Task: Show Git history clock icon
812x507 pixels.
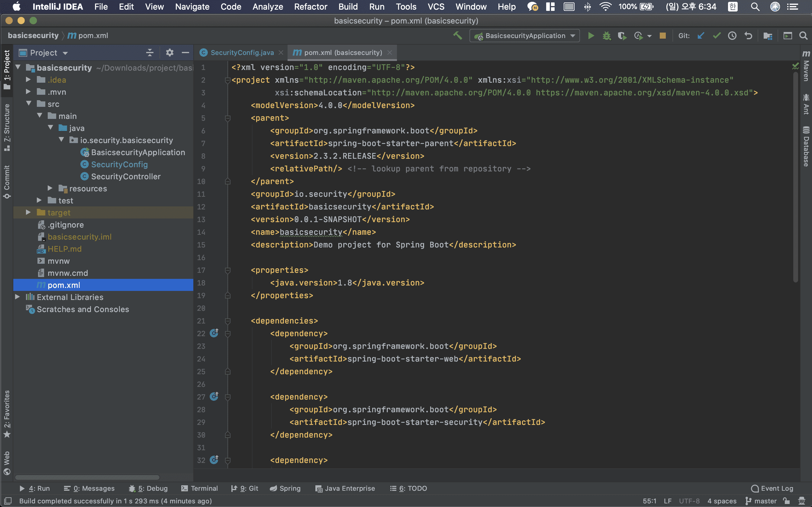Action: (x=732, y=36)
